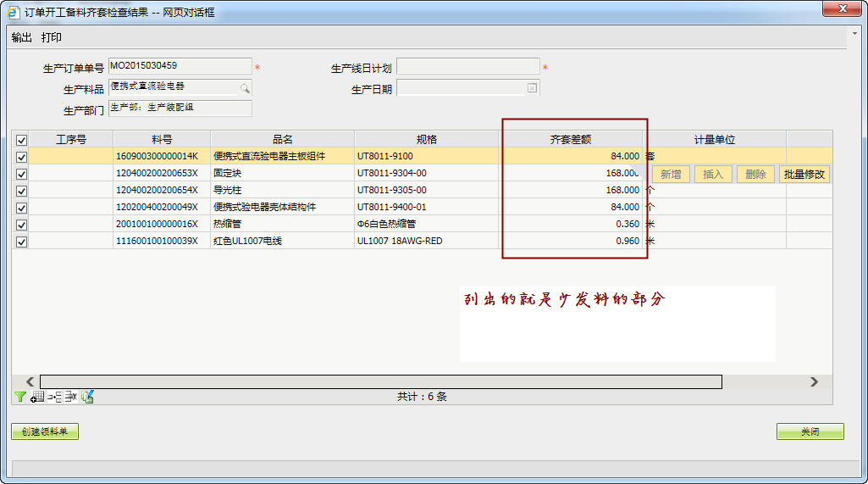Screen dimensions: 868x484
Task: Uncheck the checkbox for 红色UL1007电线 row
Action: (x=21, y=242)
